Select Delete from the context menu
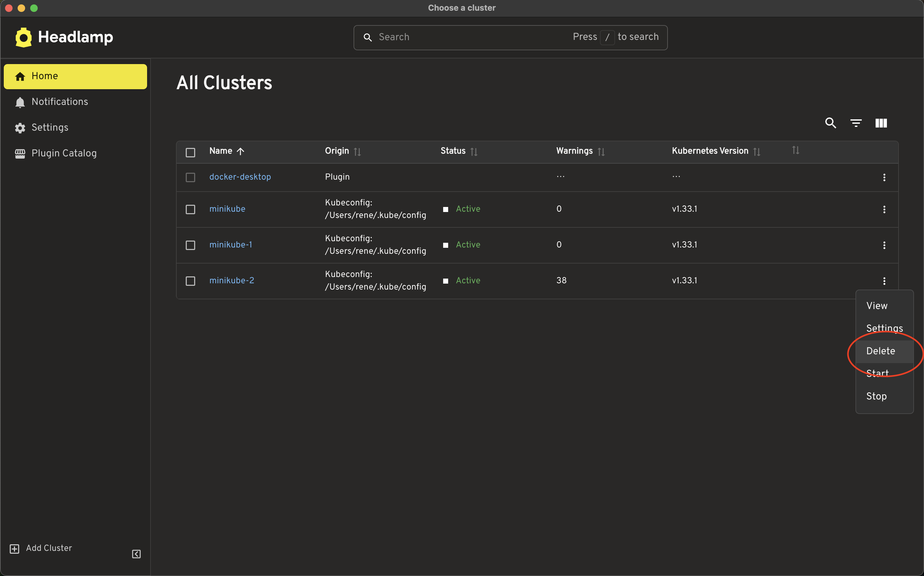Image resolution: width=924 pixels, height=576 pixels. pos(881,350)
